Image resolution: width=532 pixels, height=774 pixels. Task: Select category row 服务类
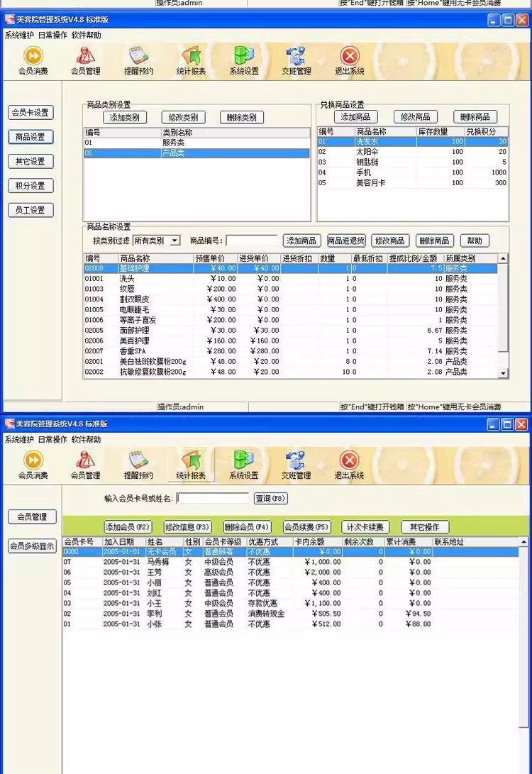197,143
